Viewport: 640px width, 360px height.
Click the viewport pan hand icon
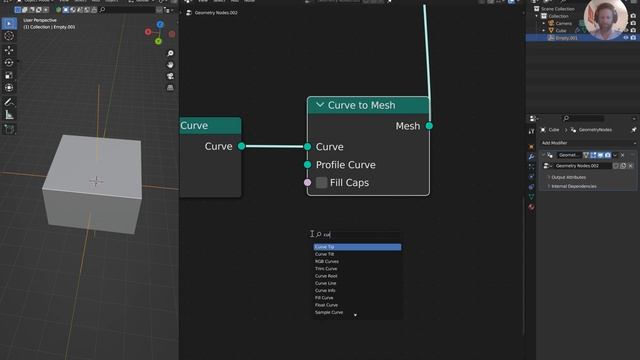pos(170,65)
